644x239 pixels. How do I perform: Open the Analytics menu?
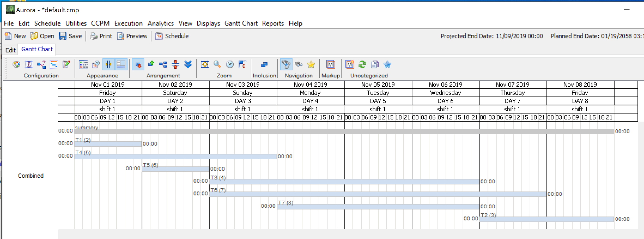[160, 24]
